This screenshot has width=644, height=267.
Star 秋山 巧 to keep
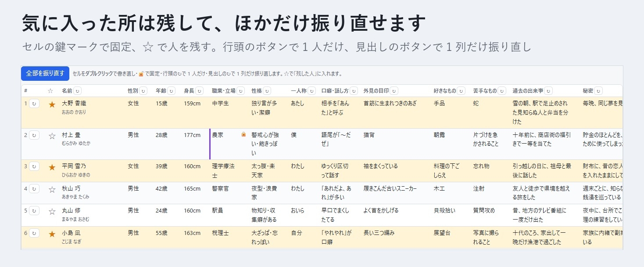pyautogui.click(x=52, y=189)
